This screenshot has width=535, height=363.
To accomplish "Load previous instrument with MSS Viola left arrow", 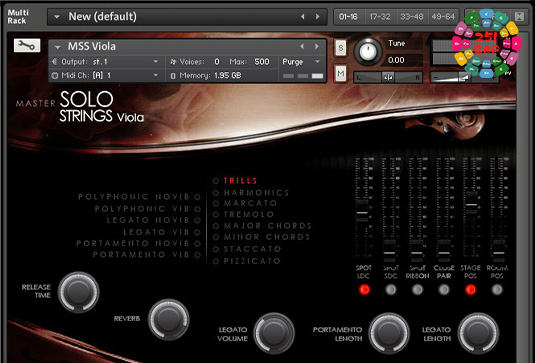I will tap(302, 46).
